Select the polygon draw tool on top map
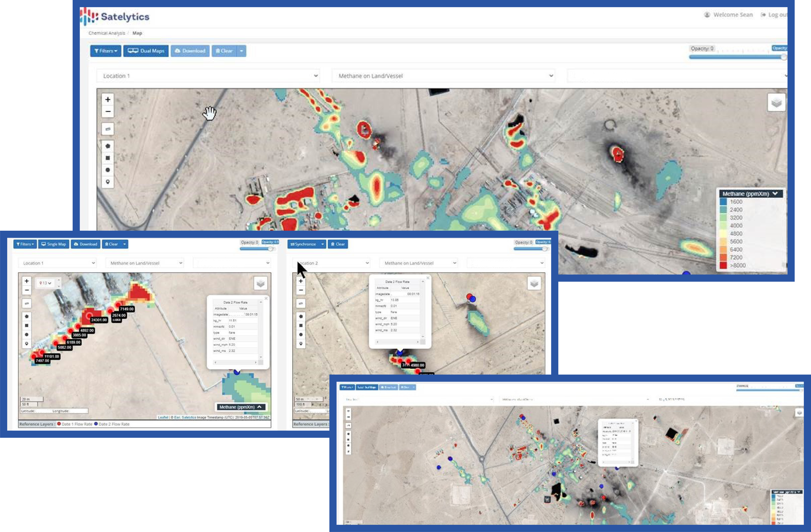This screenshot has height=532, width=811. coord(108,146)
